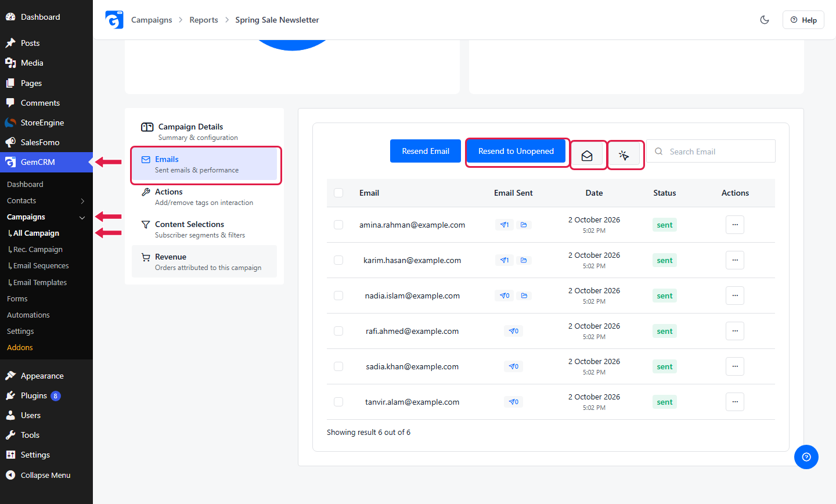Toggle dark mode moon icon
The height and width of the screenshot is (504, 836).
pyautogui.click(x=765, y=20)
